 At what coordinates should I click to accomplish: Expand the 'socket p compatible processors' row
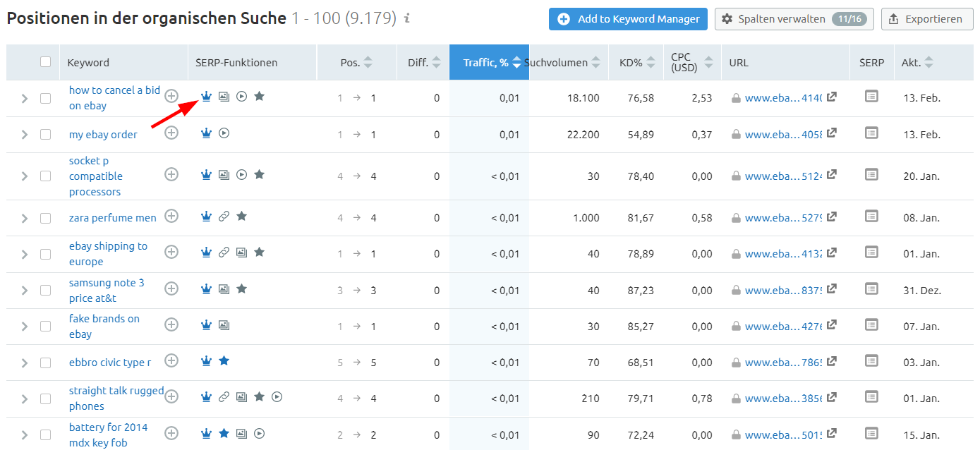point(24,176)
